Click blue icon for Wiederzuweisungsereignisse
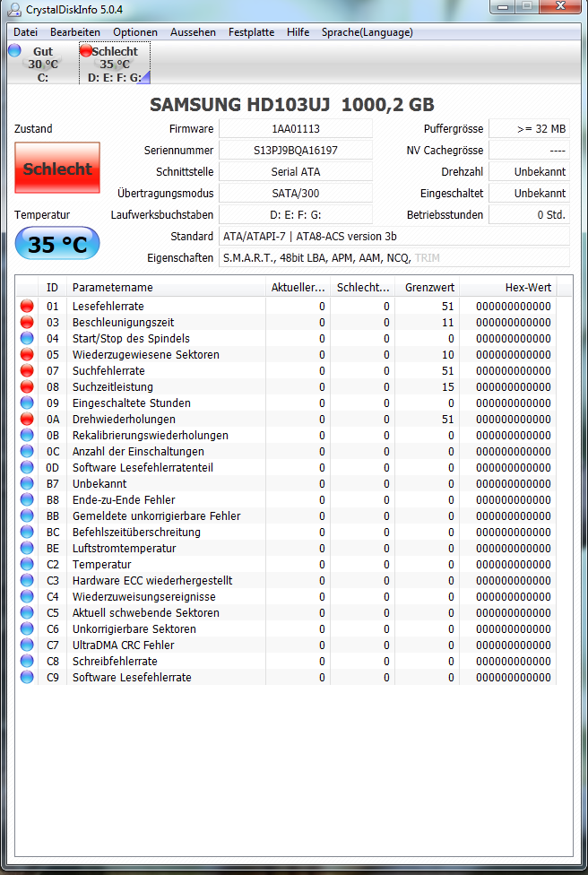This screenshot has width=588, height=875. coord(27,597)
